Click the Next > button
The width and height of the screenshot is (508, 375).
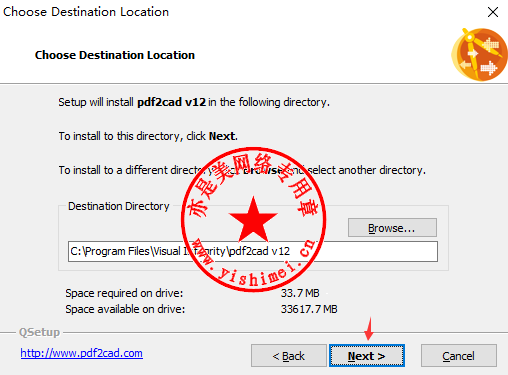(x=367, y=356)
